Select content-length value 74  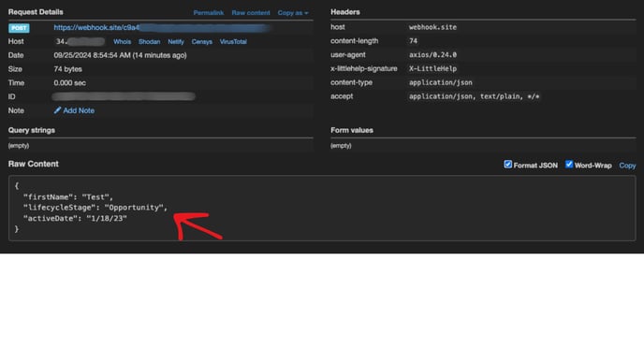[x=413, y=41]
